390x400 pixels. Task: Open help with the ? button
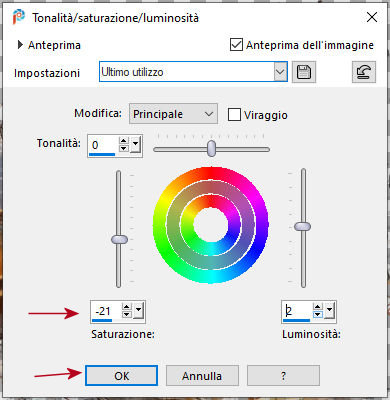coord(283,376)
